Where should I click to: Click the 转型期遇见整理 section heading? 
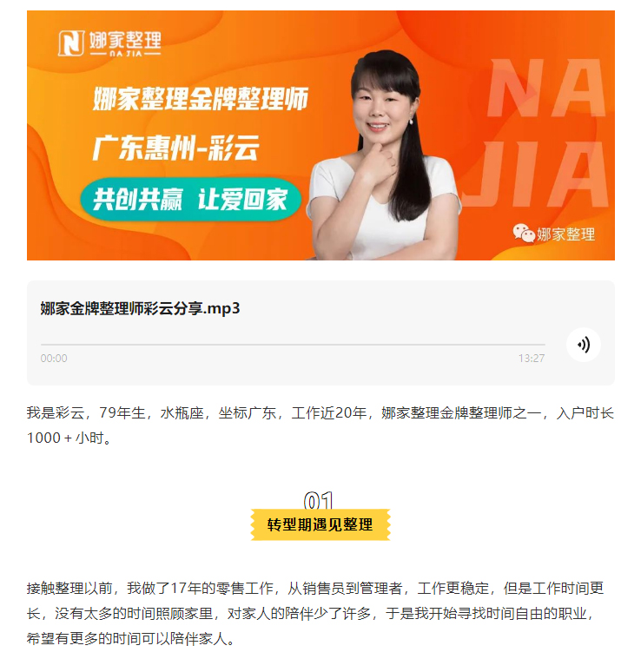pos(320,524)
